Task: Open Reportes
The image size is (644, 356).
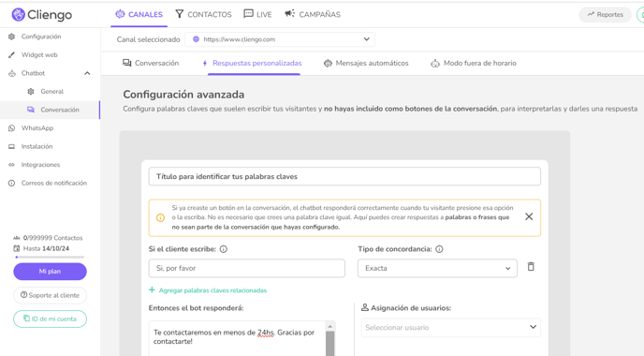Action: coord(605,14)
